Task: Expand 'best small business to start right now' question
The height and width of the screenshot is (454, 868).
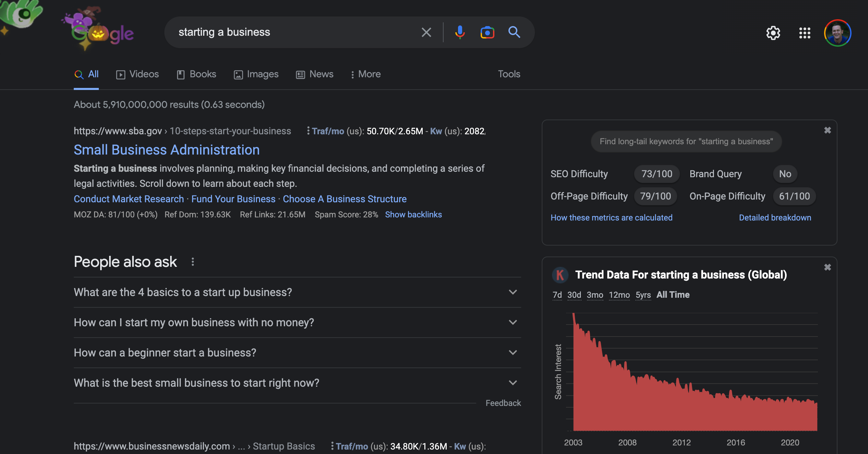Action: coord(297,383)
